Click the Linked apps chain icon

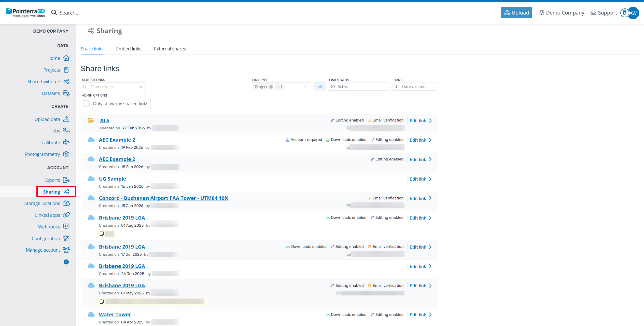tap(66, 215)
